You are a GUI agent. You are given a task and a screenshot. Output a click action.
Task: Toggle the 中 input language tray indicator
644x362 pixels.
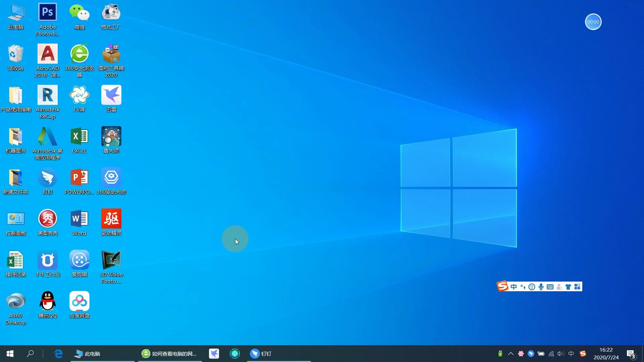tap(571, 354)
